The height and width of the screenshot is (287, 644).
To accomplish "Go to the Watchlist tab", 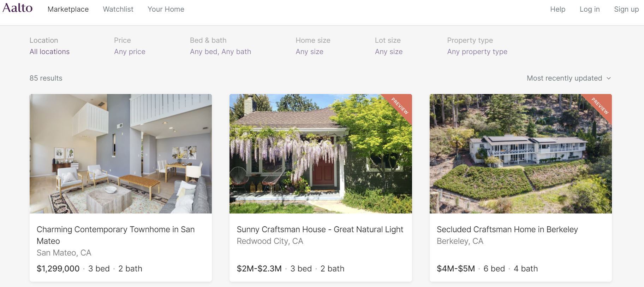I will [x=118, y=9].
